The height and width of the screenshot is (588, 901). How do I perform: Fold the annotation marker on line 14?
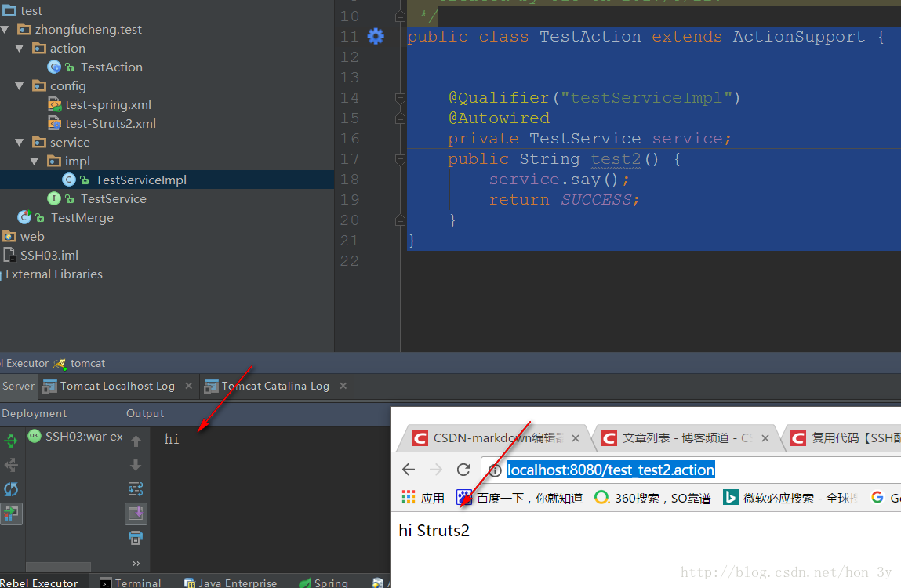(x=401, y=98)
